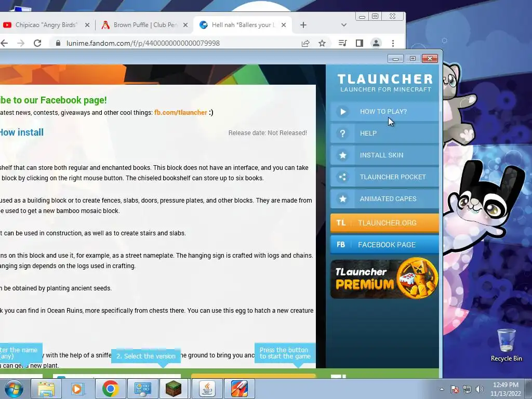Open the Action Center flag icon
Image resolution: width=532 pixels, height=399 pixels.
[455, 389]
